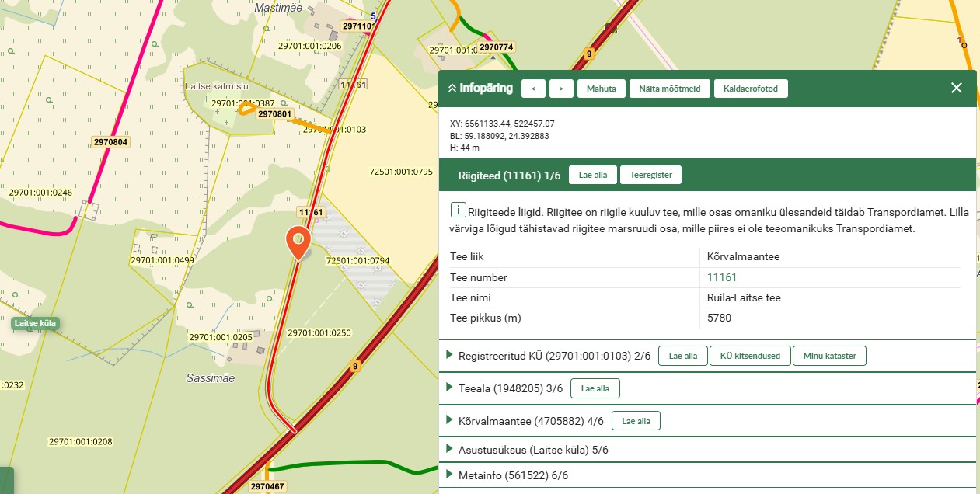The height and width of the screenshot is (494, 980).
Task: Open KÜ kitsendused restrictions
Action: [750, 356]
